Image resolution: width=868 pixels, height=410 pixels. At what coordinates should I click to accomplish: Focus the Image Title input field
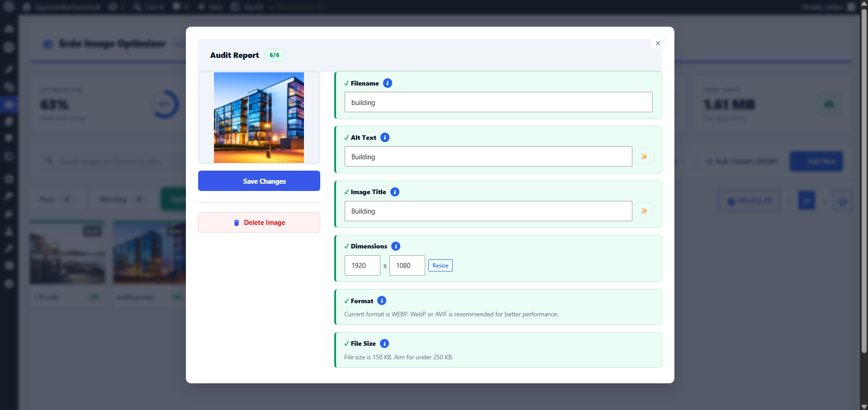pos(489,211)
